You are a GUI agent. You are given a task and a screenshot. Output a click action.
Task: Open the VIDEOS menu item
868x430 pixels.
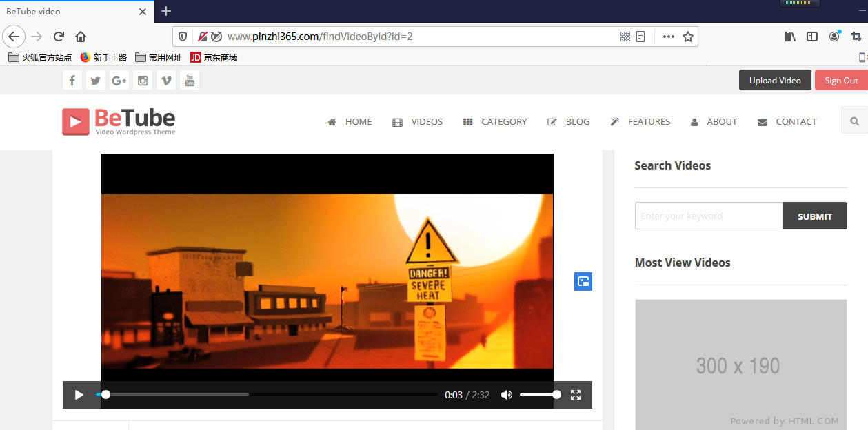(418, 121)
